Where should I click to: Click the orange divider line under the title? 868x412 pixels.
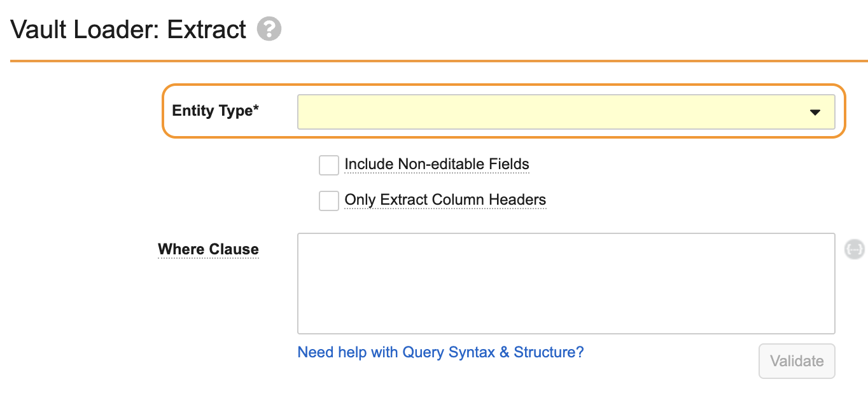pyautogui.click(x=438, y=61)
